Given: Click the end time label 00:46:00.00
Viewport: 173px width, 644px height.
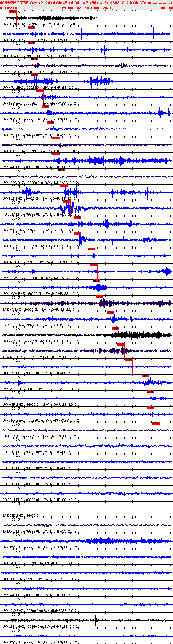Looking at the screenshot, I should pyautogui.click(x=164, y=8).
